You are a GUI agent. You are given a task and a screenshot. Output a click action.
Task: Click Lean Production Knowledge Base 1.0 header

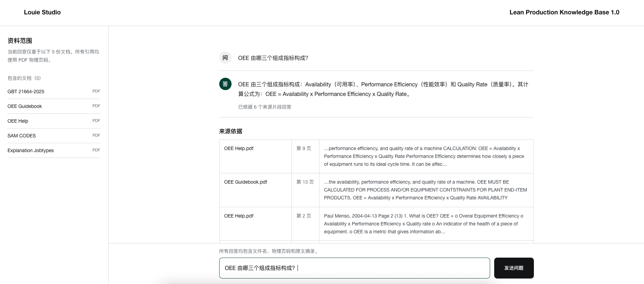(564, 12)
